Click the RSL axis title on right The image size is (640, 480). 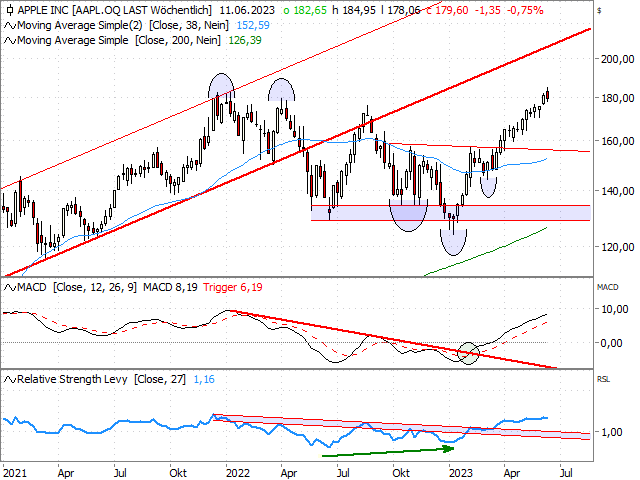(604, 379)
